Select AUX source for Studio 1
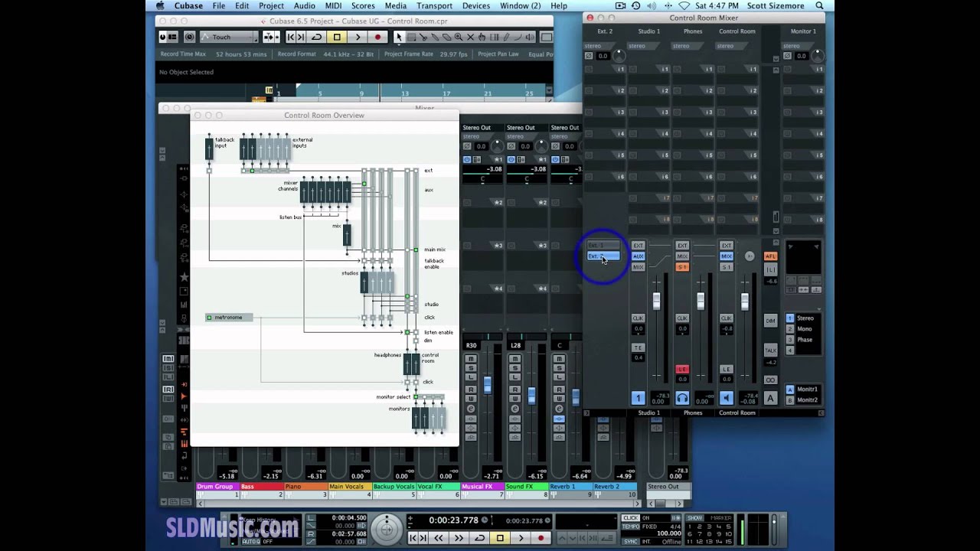The width and height of the screenshot is (980, 551). [638, 256]
